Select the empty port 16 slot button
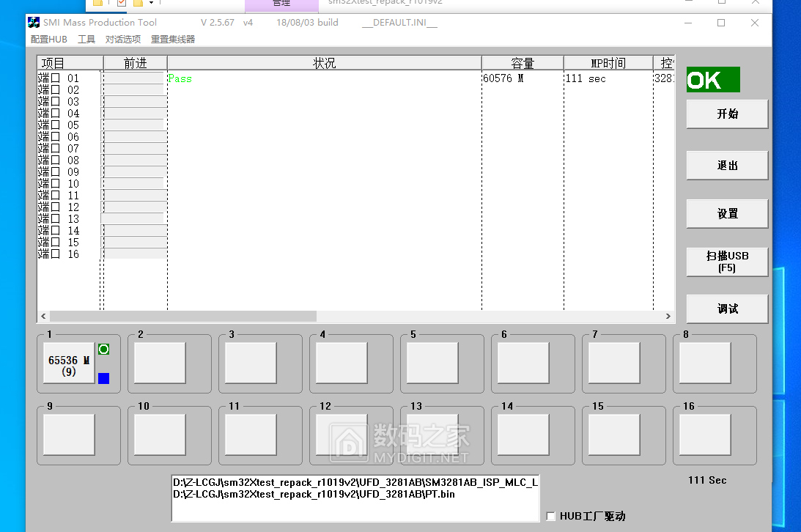Screen dimensions: 801x532 pyautogui.click(x=705, y=435)
